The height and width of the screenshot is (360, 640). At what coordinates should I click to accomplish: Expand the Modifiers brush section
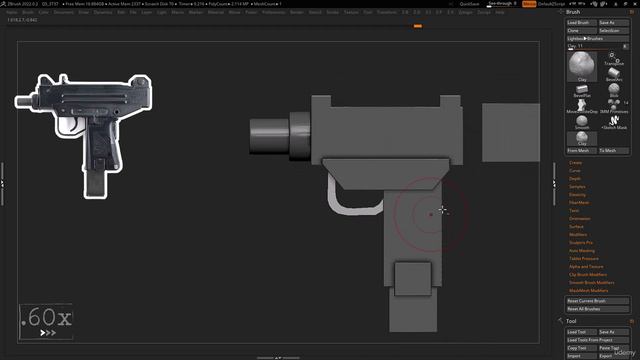click(578, 234)
